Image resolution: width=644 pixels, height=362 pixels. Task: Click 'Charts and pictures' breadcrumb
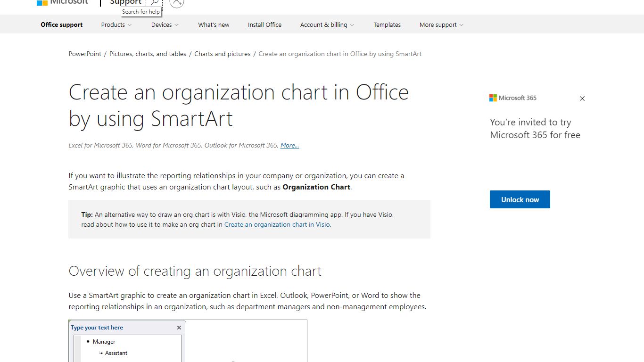pos(223,54)
